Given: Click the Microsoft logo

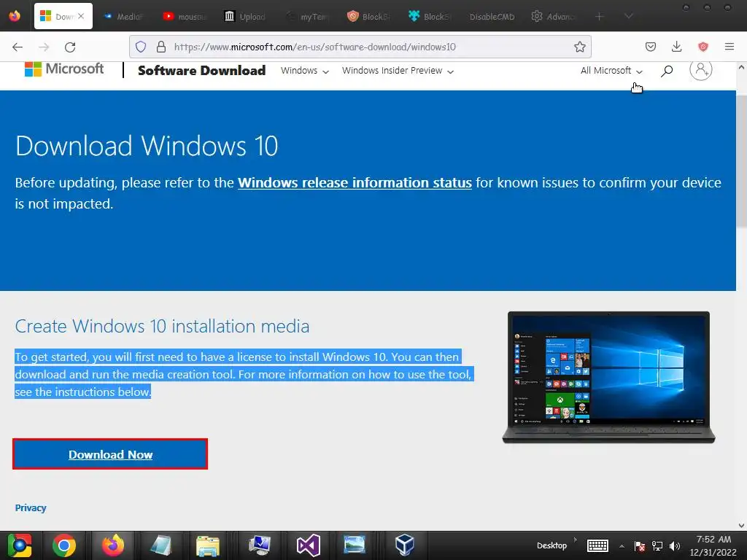Looking at the screenshot, I should [64, 69].
